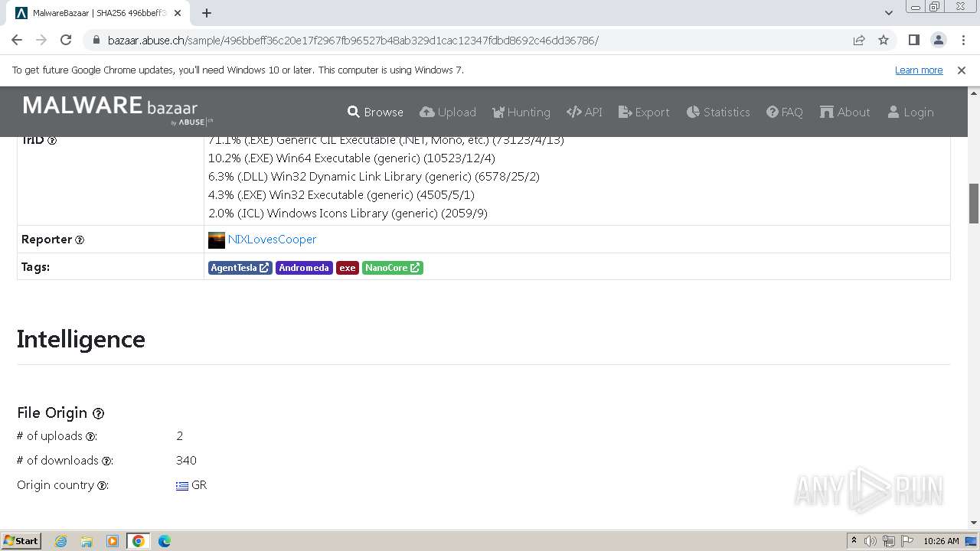Click the AgentTesla tag
Image resolution: width=980 pixels, height=551 pixels.
click(x=240, y=268)
